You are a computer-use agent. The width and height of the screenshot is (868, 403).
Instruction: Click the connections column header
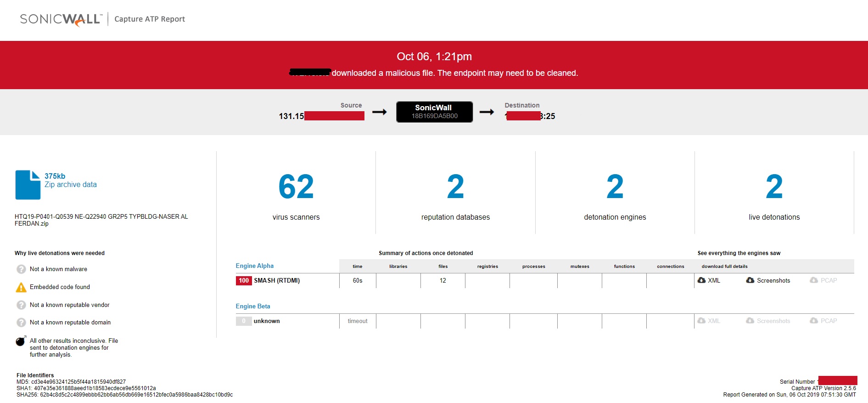[671, 267]
